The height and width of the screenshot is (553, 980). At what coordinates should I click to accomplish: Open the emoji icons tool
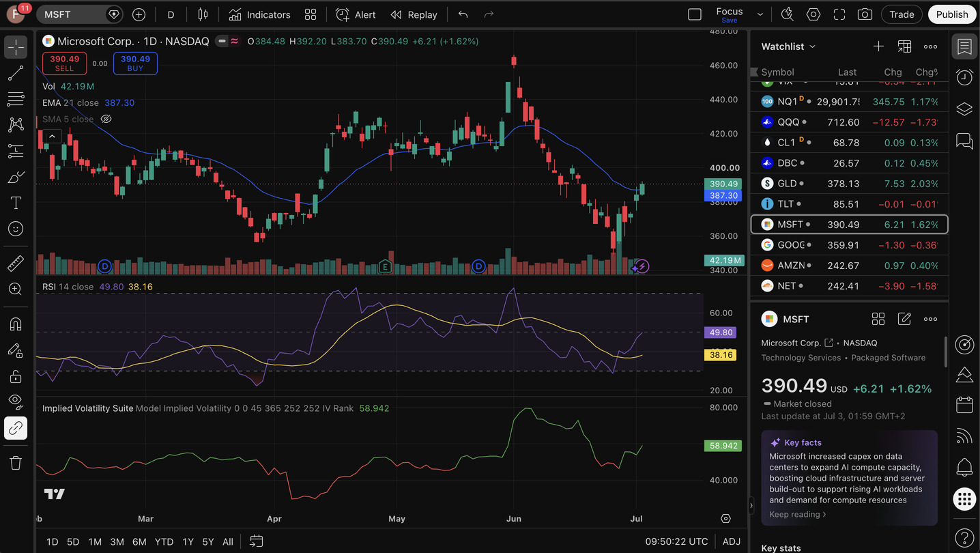pyautogui.click(x=16, y=229)
